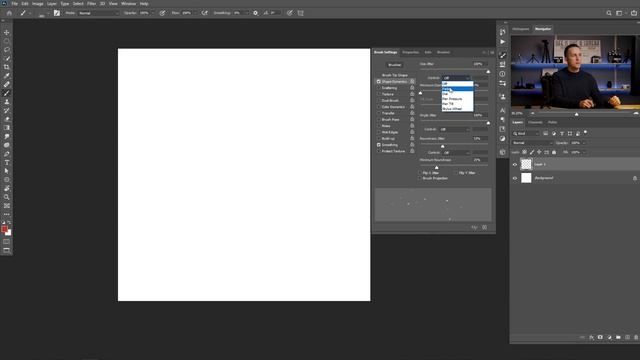Screen dimensions: 640x360
Task: Click the Home icon in options bar
Action: coord(9,13)
